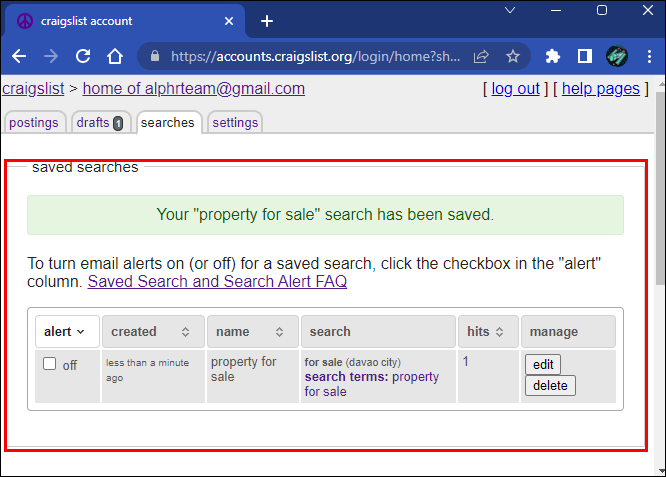Open the help pages link
The width and height of the screenshot is (666, 477).
pos(601,89)
